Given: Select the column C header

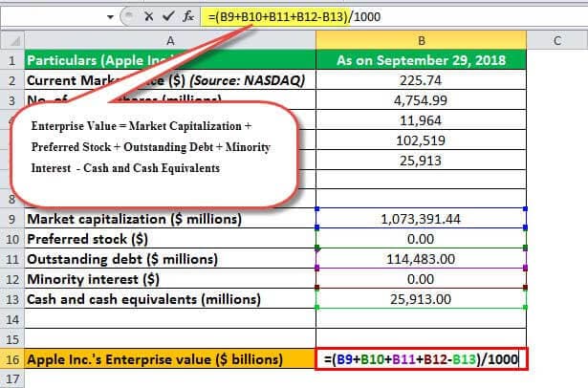Looking at the screenshot, I should click(x=556, y=39).
